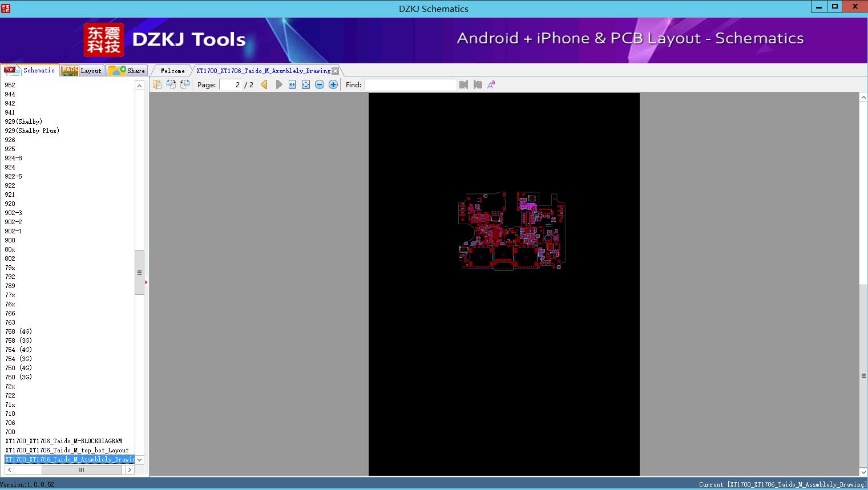Switch to the Welcome document tab
Screen dimensions: 868x490
tap(172, 71)
